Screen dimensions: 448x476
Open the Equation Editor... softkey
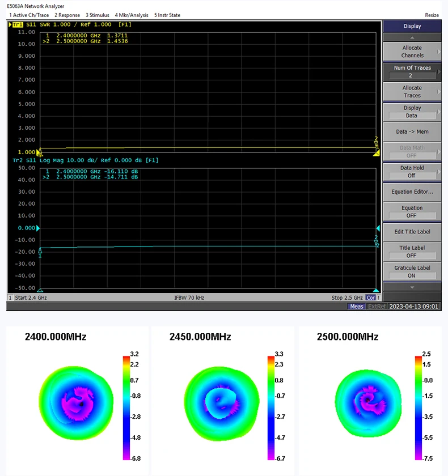412,192
